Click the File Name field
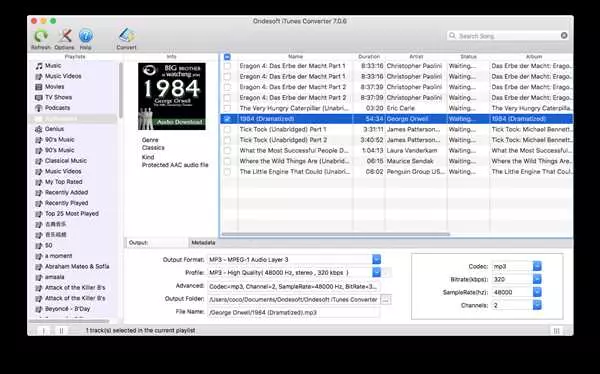This screenshot has height=374, width=600. tap(293, 312)
